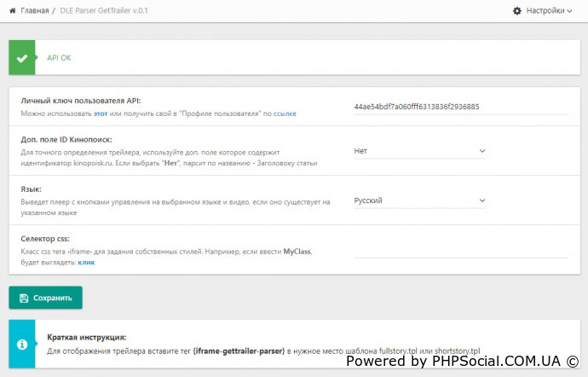The height and width of the screenshot is (377, 588).
Task: Click the info icon beside Краткая инструкция
Action: 22,344
